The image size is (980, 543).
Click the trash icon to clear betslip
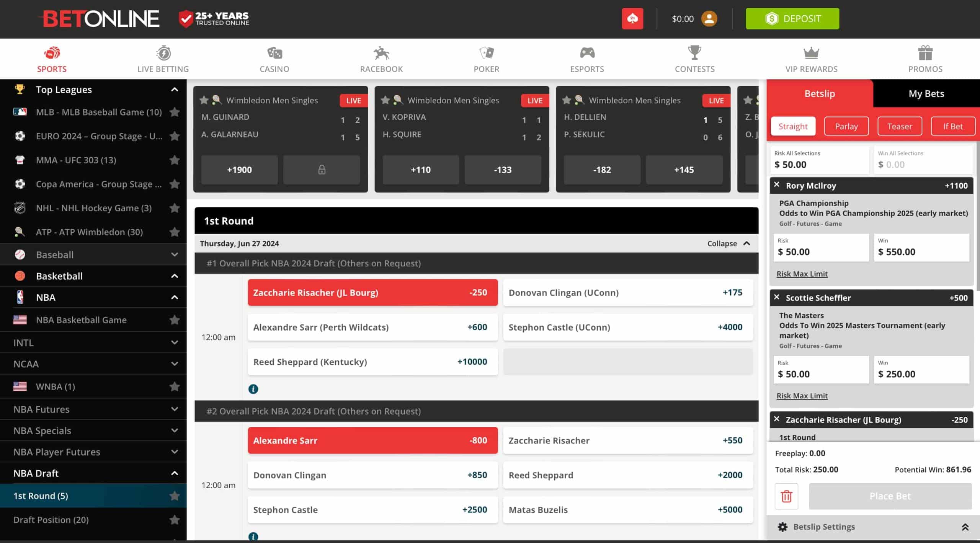pyautogui.click(x=786, y=496)
